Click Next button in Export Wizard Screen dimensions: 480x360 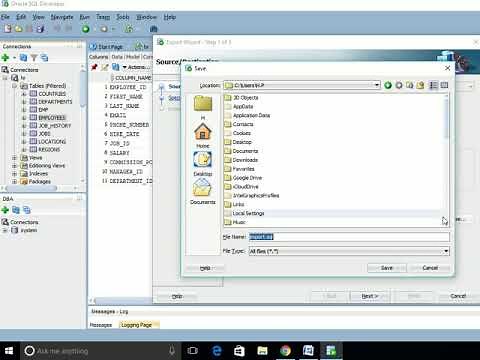[370, 296]
